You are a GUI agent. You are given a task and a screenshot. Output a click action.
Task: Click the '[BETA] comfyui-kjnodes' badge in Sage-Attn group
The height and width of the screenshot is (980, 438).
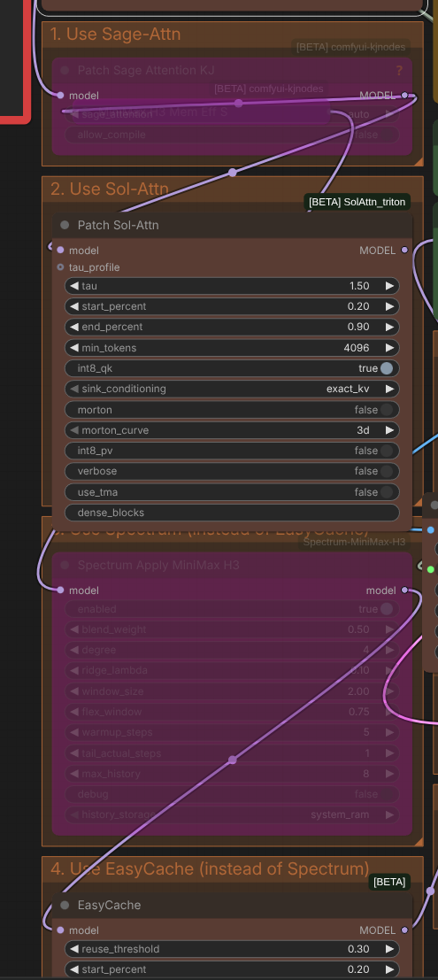350,47
